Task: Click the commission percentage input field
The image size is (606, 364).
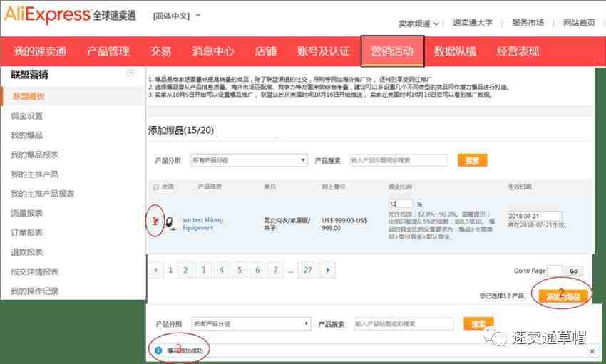Action: tap(401, 204)
